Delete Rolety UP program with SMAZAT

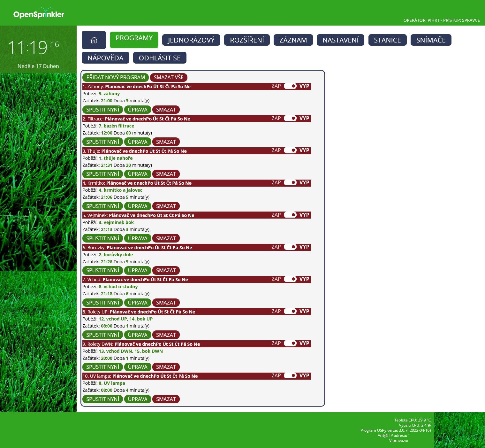166,335
